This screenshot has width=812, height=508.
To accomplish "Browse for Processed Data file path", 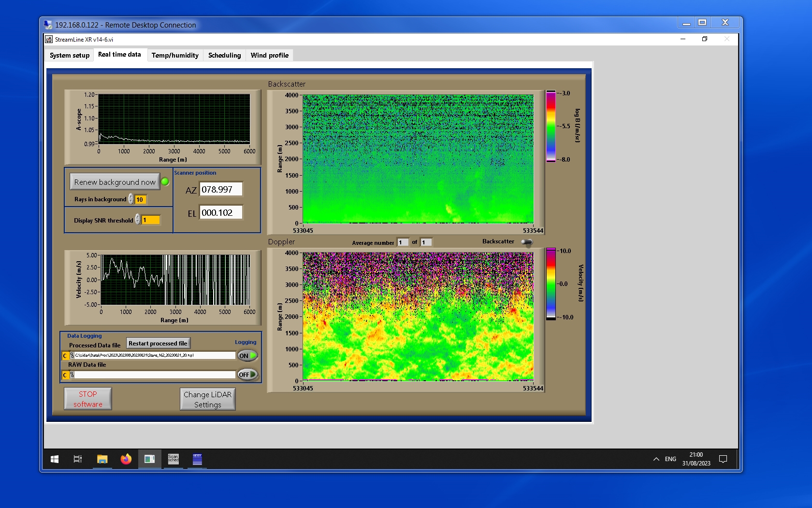I will coord(72,356).
